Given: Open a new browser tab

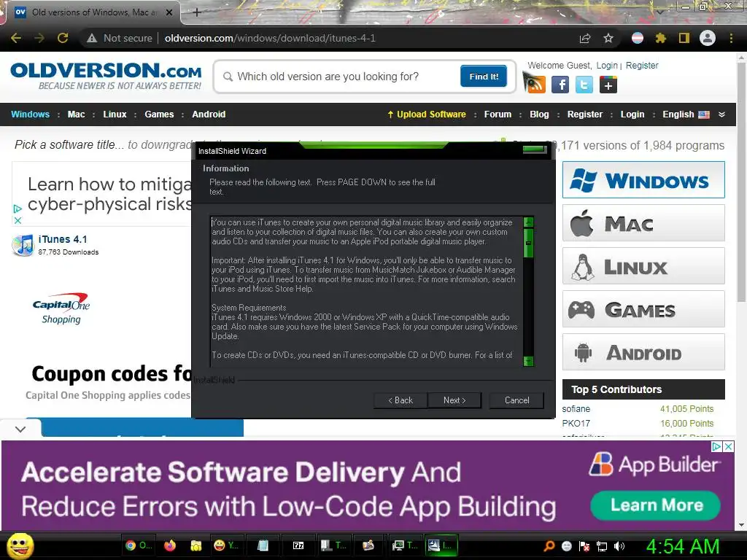Looking at the screenshot, I should pyautogui.click(x=197, y=12).
